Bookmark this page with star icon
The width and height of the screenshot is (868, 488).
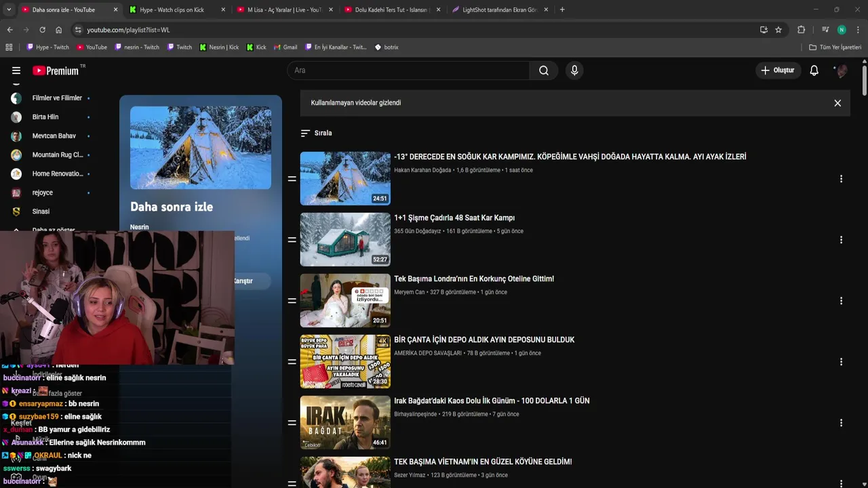[x=778, y=30]
